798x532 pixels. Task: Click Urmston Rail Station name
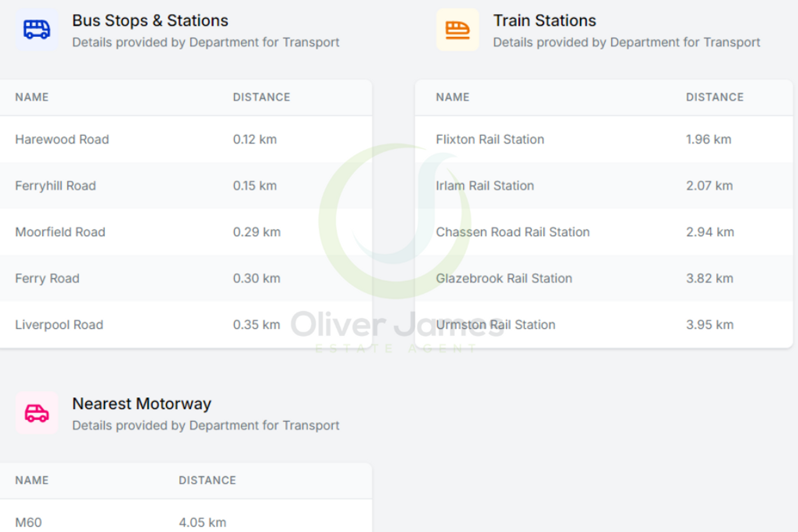(x=496, y=325)
